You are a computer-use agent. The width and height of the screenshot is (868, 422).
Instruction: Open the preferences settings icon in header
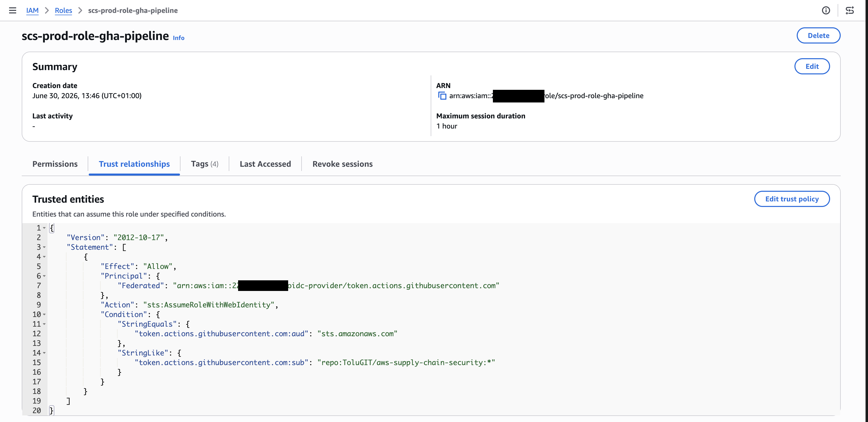point(850,10)
